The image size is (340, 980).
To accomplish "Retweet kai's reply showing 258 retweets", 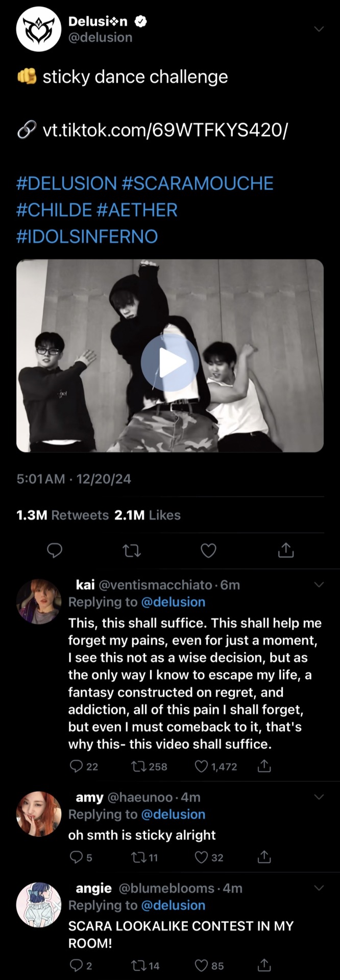I will [139, 766].
